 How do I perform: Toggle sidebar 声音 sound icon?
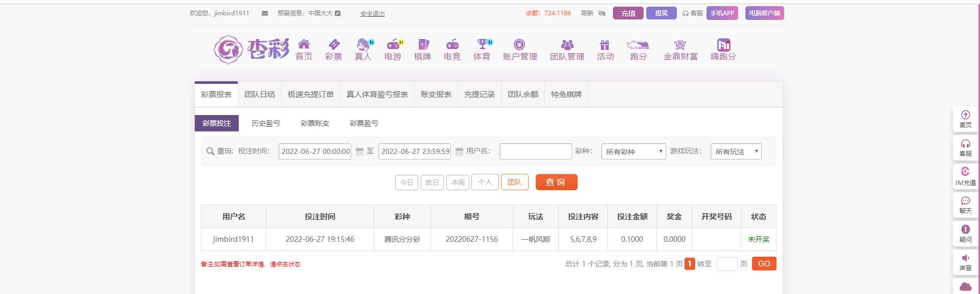(965, 258)
